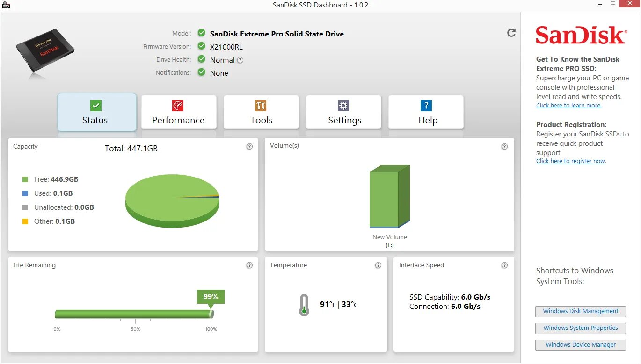Click the blue Used legend swatch
The width and height of the screenshot is (641, 364).
25,193
